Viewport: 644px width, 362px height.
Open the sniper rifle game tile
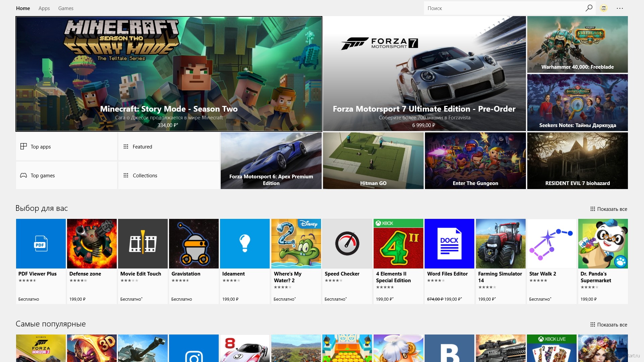501,348
